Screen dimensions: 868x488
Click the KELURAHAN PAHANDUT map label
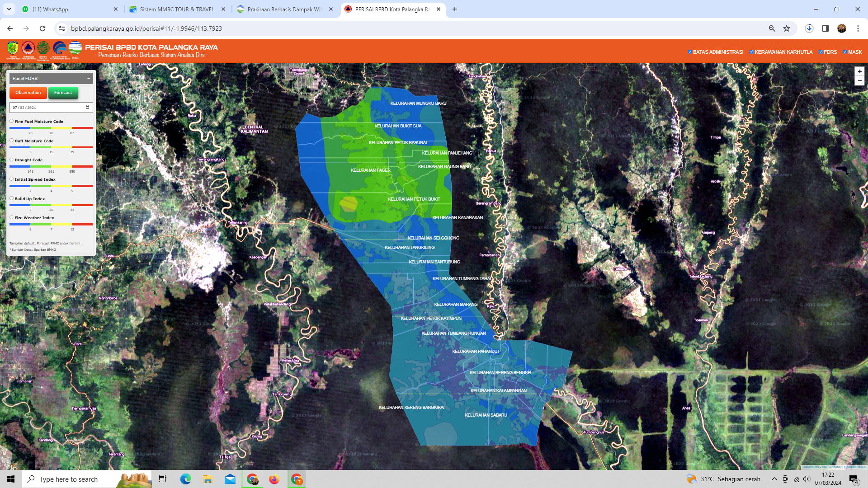[476, 352]
